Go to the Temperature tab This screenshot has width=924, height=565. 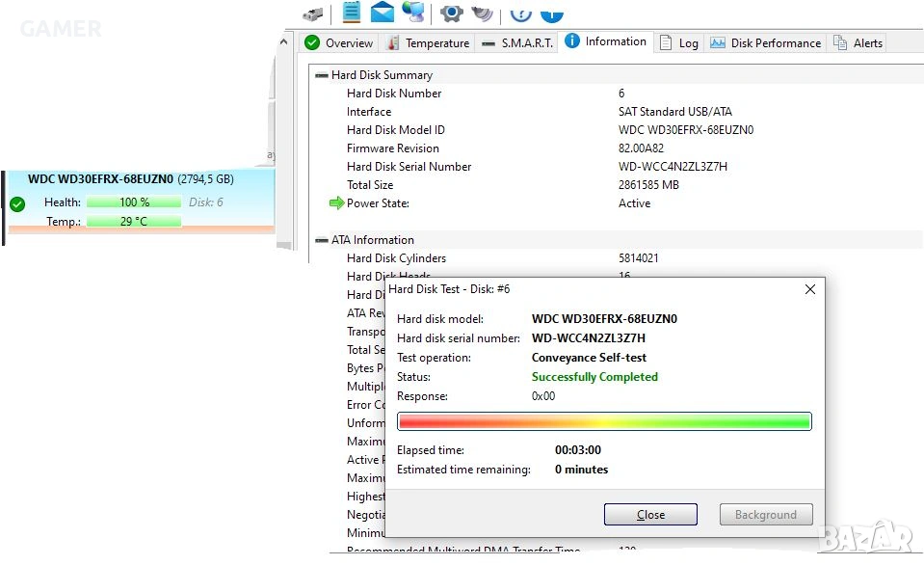click(427, 43)
